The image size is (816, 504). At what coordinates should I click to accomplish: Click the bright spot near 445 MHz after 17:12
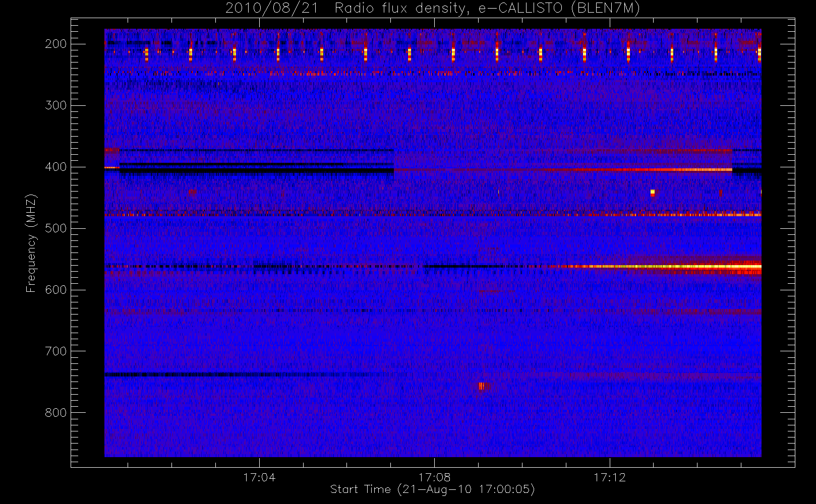click(x=652, y=192)
